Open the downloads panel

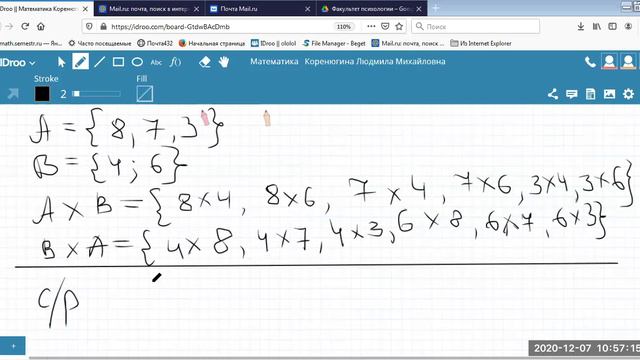(x=580, y=27)
